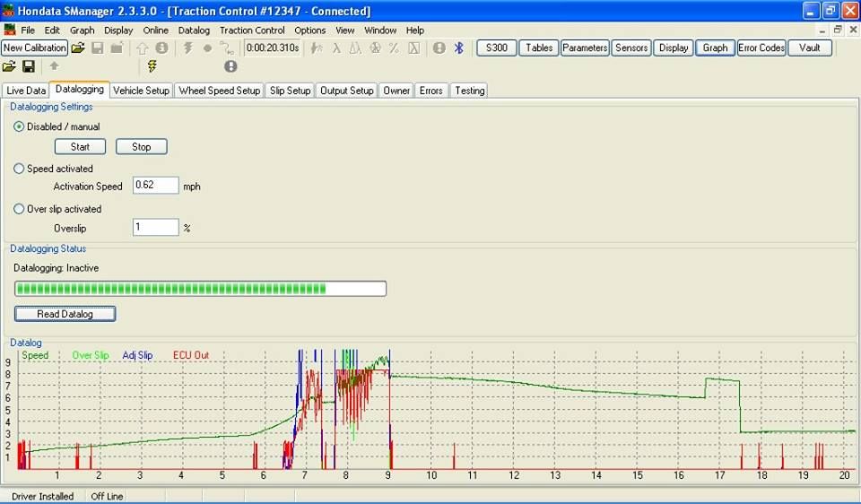The height and width of the screenshot is (504, 861).
Task: Click the percent icon in the toolbar
Action: tap(394, 48)
